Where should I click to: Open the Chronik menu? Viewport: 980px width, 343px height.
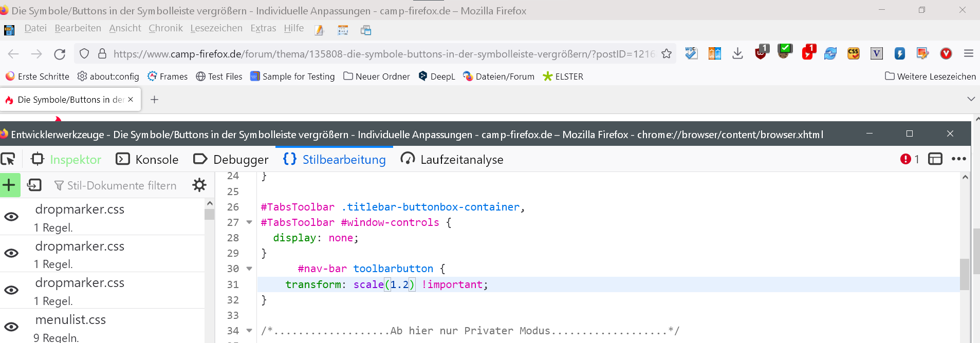(x=165, y=28)
